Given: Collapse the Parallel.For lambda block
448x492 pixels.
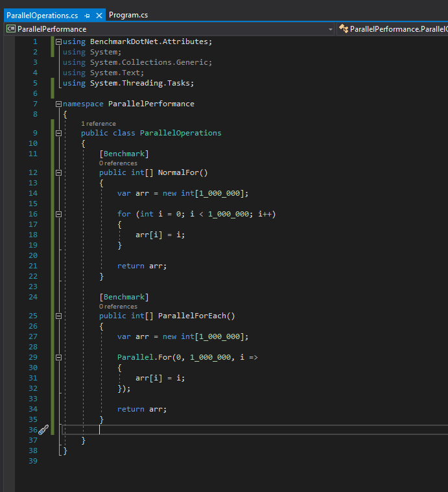Looking at the screenshot, I should tap(59, 357).
